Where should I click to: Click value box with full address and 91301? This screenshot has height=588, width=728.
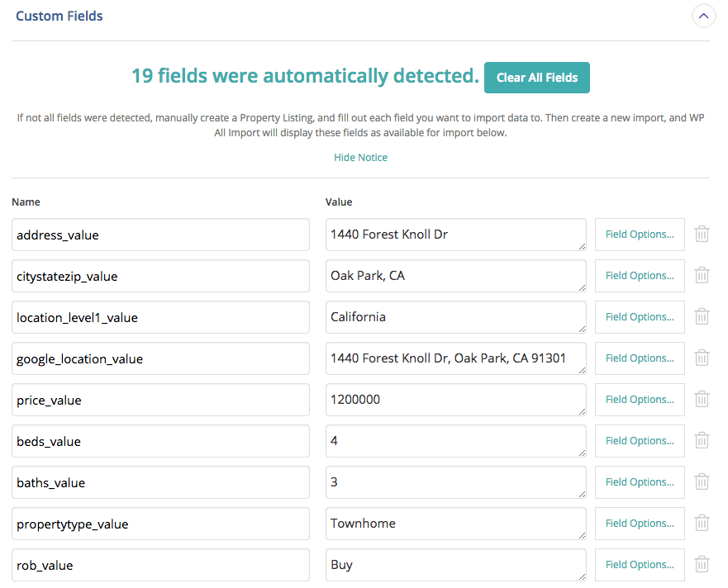coord(456,358)
